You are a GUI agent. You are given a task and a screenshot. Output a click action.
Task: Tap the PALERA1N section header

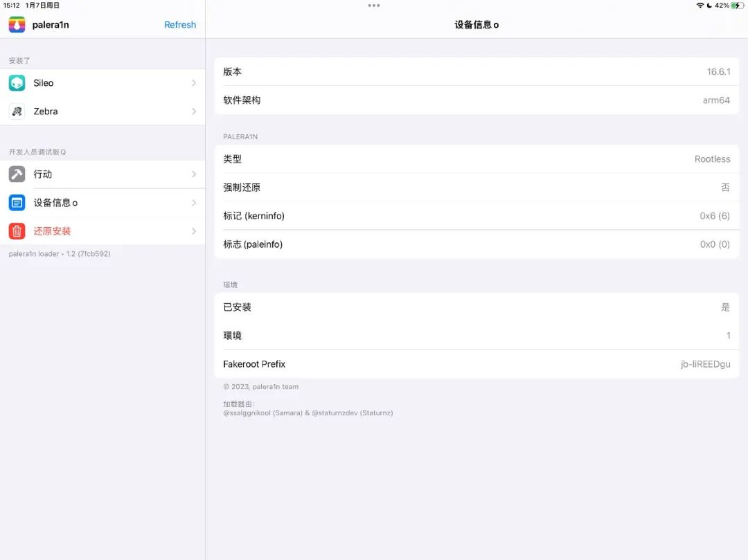coord(240,137)
